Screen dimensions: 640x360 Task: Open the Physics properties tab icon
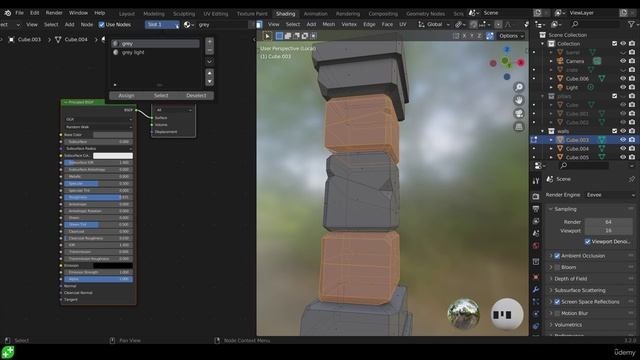(536, 313)
